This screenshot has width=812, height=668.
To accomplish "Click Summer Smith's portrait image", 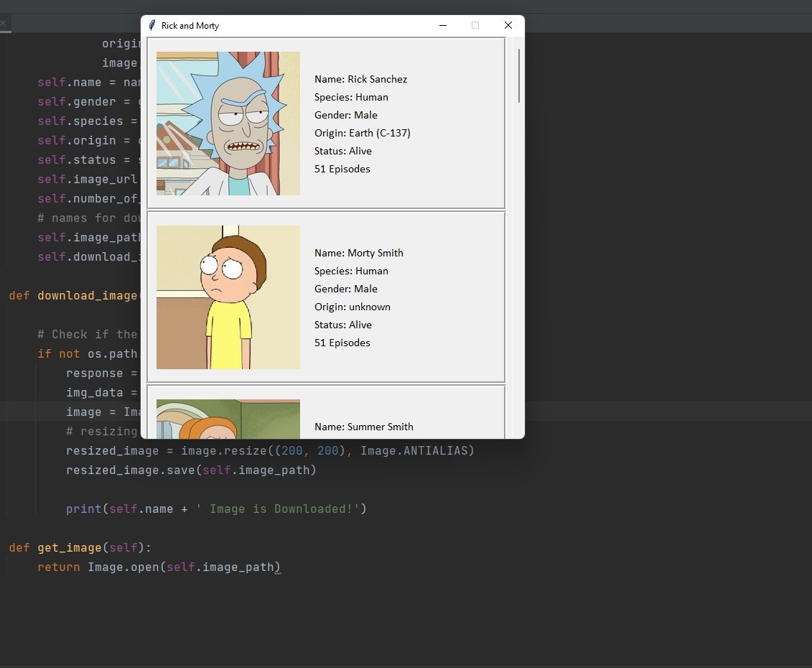I will [228, 419].
